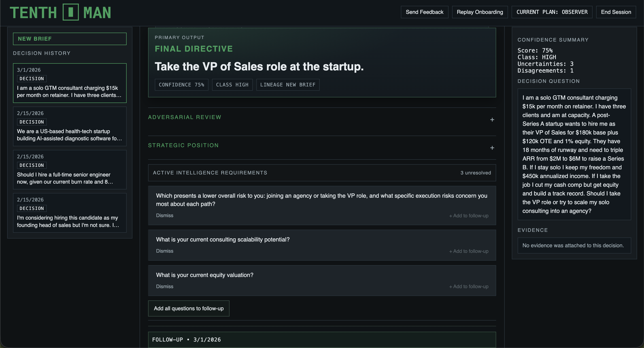The width and height of the screenshot is (644, 348).
Task: Start a New Brief
Action: coord(70,39)
